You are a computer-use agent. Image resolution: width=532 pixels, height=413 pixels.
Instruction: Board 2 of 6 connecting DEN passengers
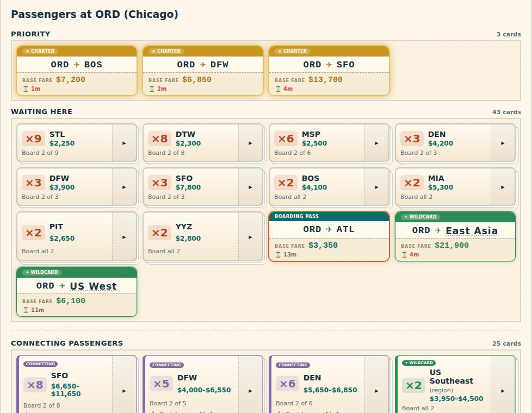(x=318, y=385)
